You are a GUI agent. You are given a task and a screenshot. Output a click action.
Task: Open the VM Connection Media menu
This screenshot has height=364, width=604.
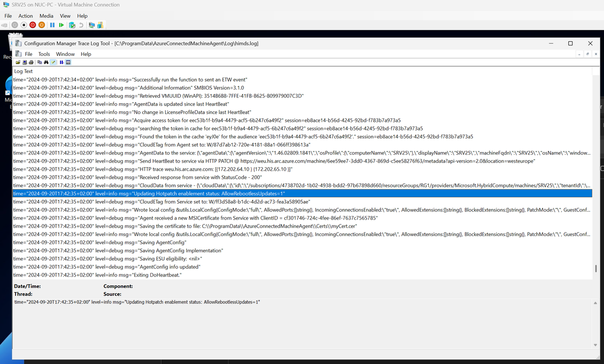[x=46, y=16]
